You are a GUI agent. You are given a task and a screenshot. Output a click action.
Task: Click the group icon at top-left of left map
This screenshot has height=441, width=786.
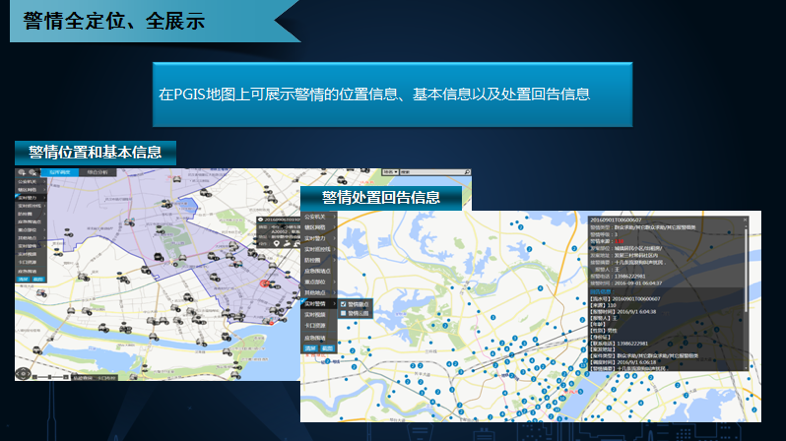(x=22, y=173)
